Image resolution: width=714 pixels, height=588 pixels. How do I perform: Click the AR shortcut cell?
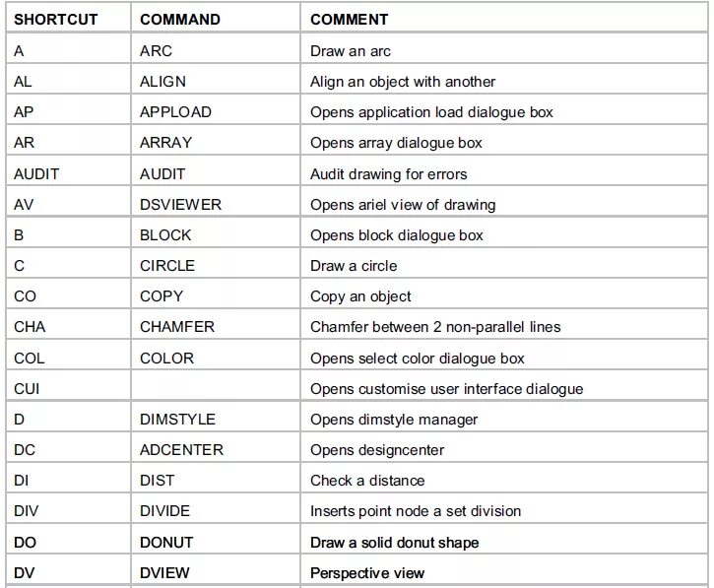[25, 143]
